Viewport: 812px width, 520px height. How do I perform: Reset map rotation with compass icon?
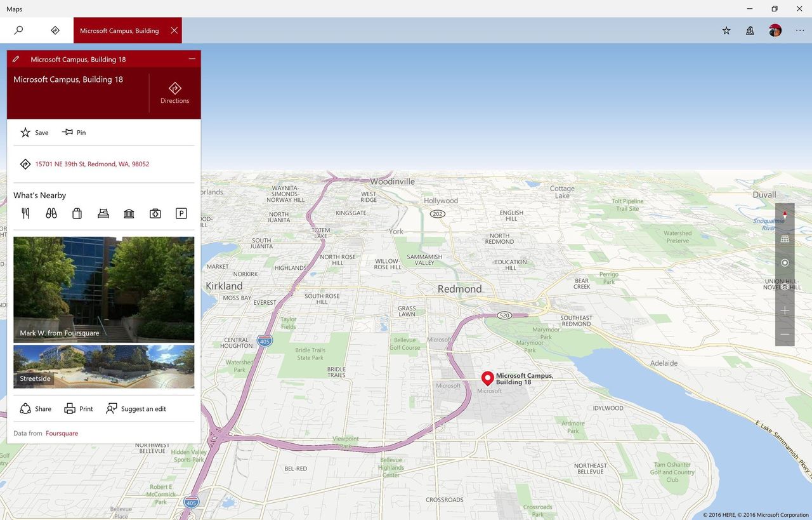(785, 215)
